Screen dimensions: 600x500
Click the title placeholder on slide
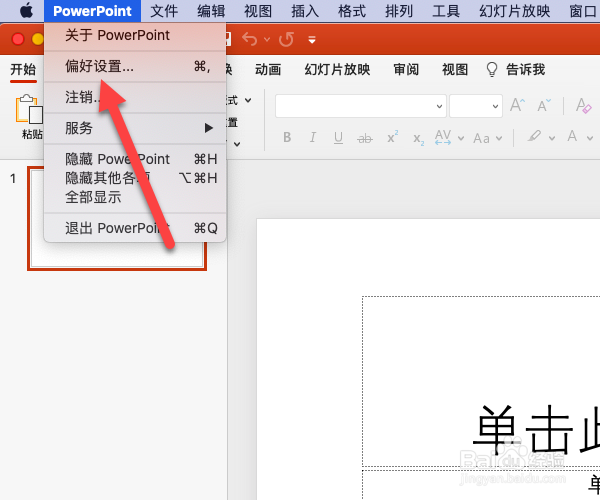coord(481,381)
